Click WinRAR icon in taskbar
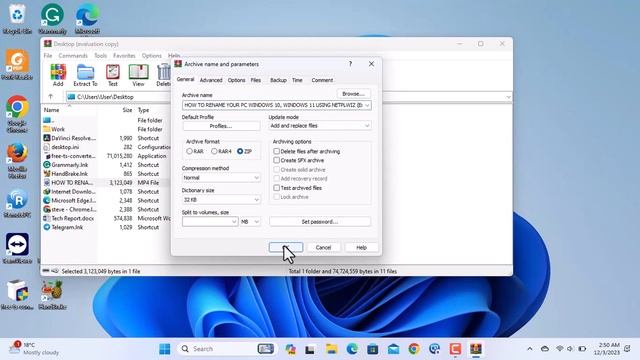 [x=476, y=349]
